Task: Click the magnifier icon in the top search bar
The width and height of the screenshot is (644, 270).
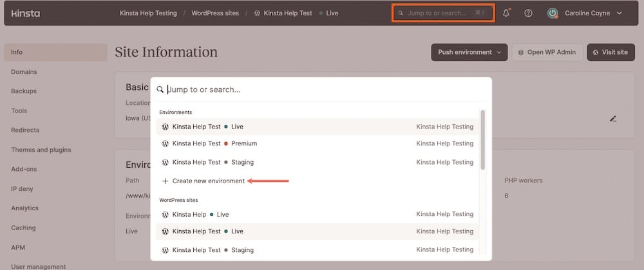Action: [x=401, y=13]
